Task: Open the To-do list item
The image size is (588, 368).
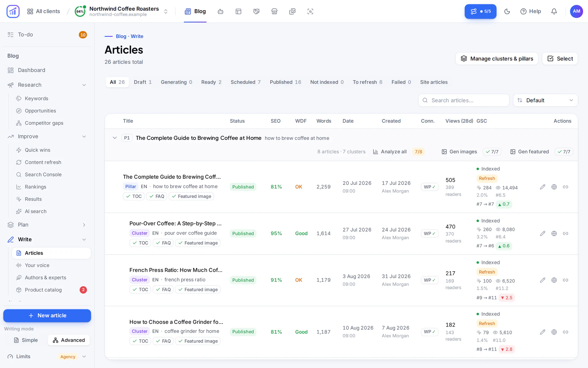Action: 47,35
